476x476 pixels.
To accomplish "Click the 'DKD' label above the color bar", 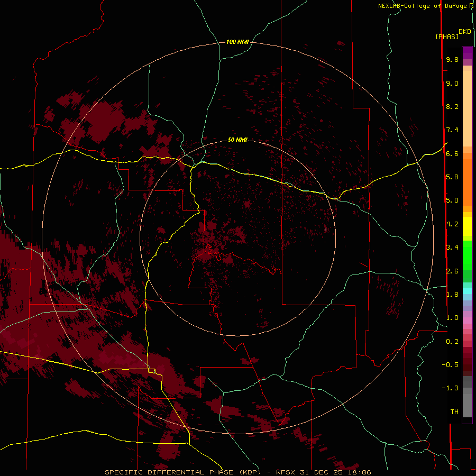I will 465,32.
